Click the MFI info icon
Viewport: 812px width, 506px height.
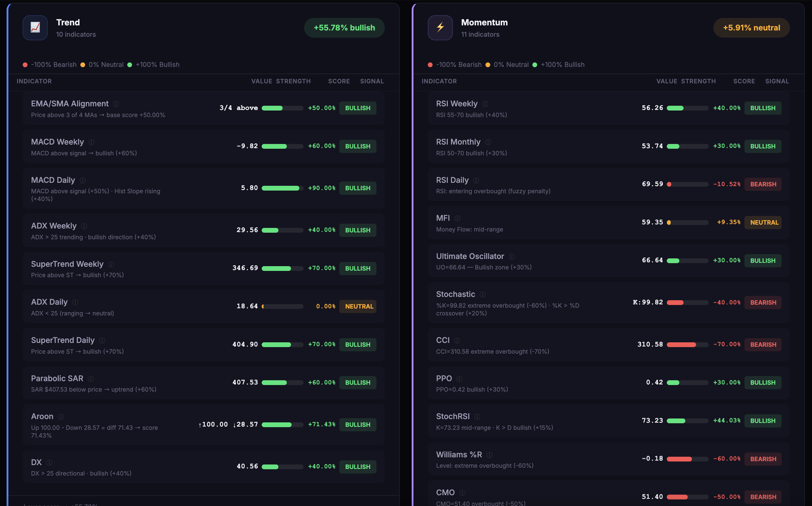[457, 219]
